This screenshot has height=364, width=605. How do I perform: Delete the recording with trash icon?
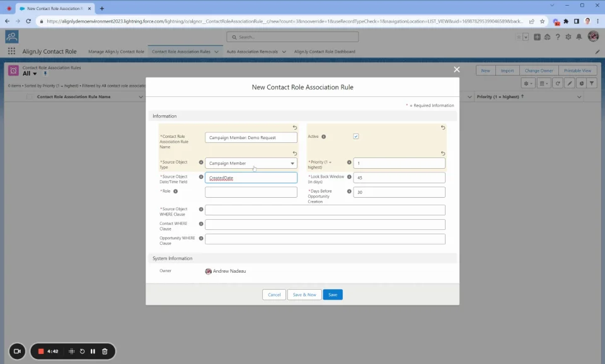(105, 351)
